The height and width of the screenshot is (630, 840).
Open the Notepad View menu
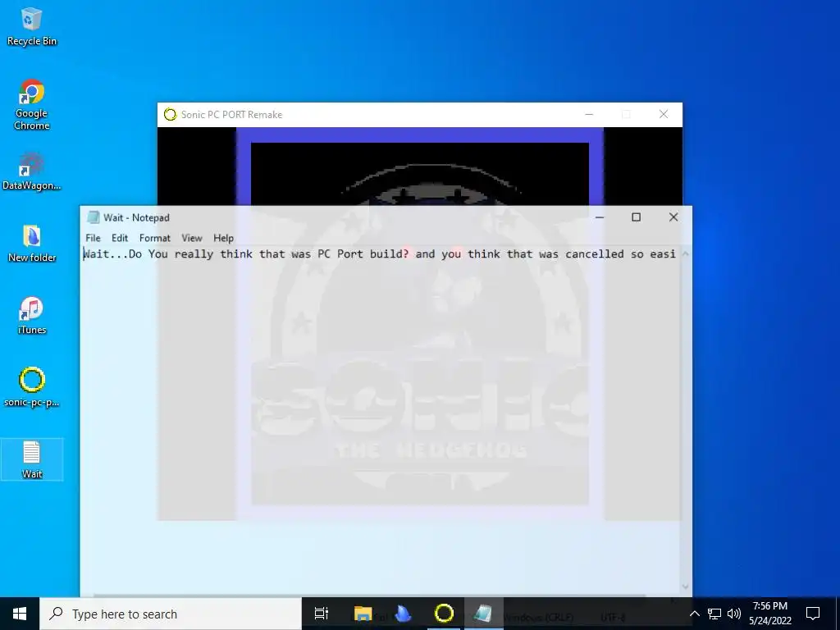[192, 238]
